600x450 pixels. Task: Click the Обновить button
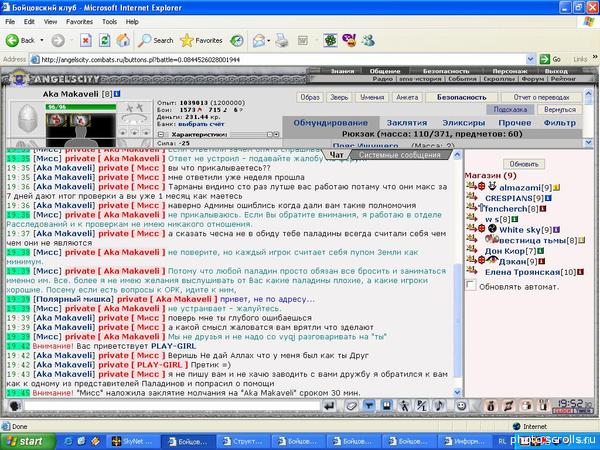tap(524, 164)
